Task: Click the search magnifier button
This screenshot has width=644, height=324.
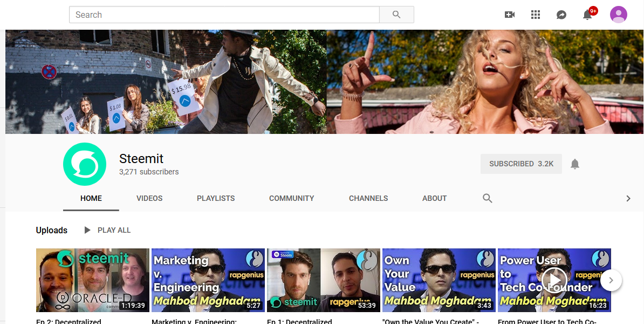Action: pyautogui.click(x=396, y=15)
